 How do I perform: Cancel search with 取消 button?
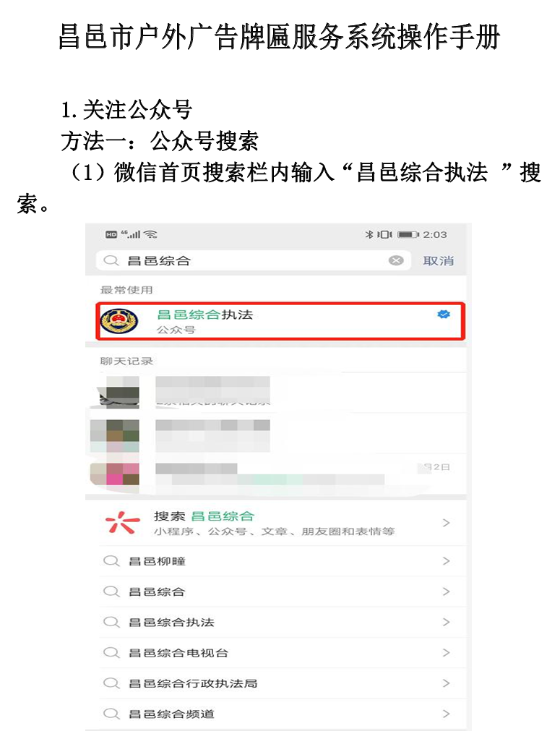coord(438,261)
